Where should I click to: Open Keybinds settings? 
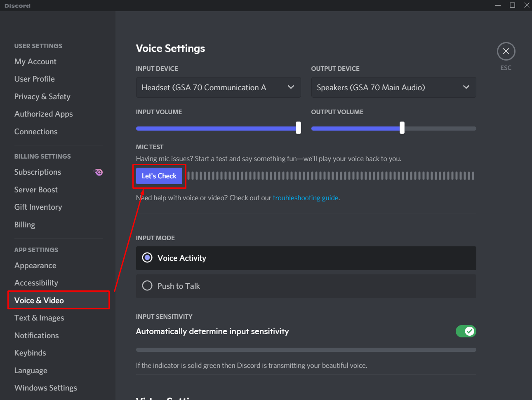pyautogui.click(x=30, y=353)
